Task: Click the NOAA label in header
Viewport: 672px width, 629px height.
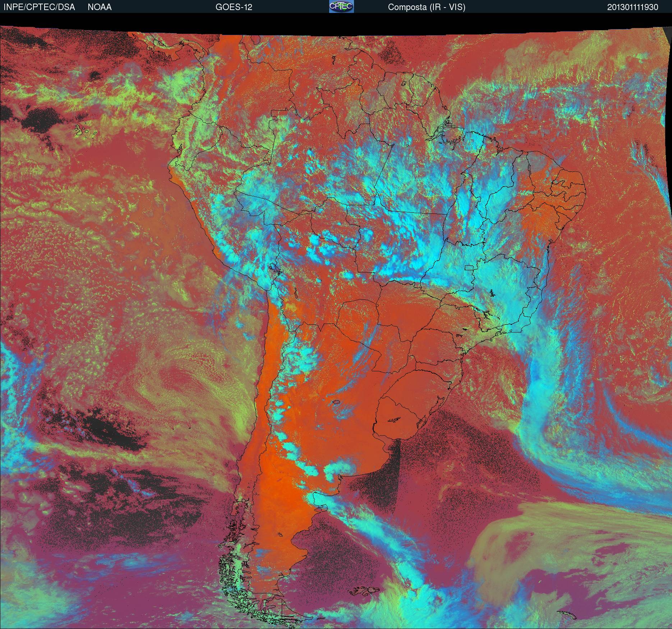Action: point(100,7)
